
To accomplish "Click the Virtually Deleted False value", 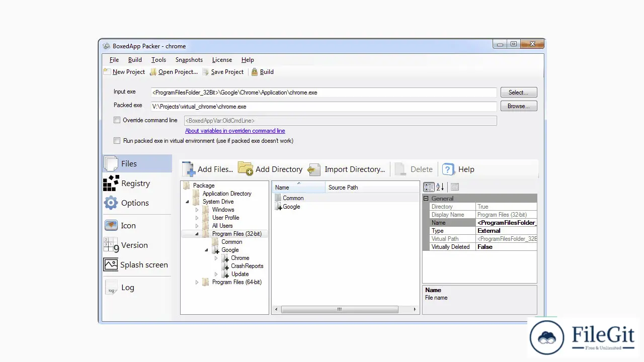I will point(506,247).
